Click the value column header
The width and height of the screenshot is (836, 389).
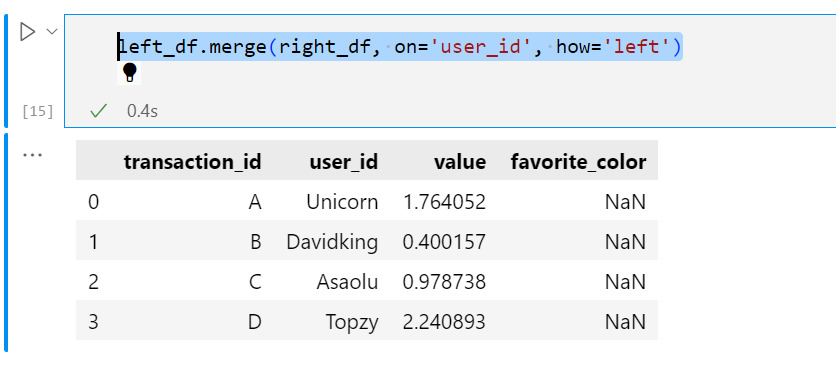460,161
